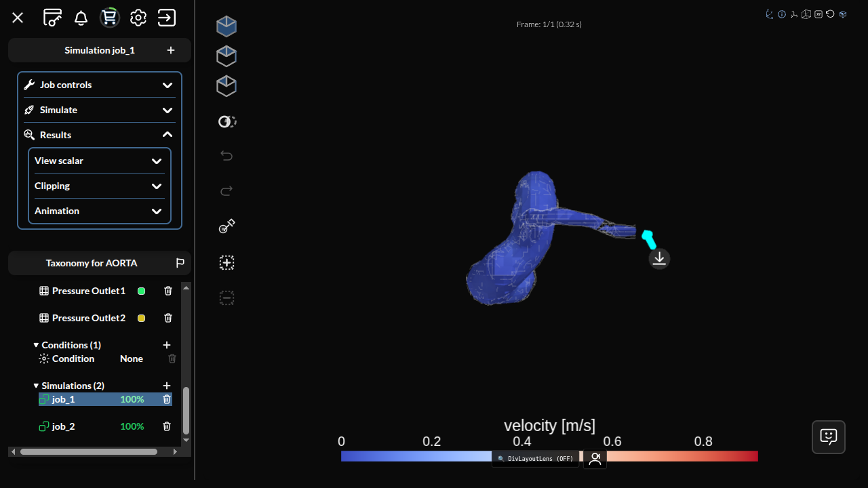Click the contrast eye visibility icon
Image resolution: width=868 pixels, height=488 pixels.
pos(226,121)
